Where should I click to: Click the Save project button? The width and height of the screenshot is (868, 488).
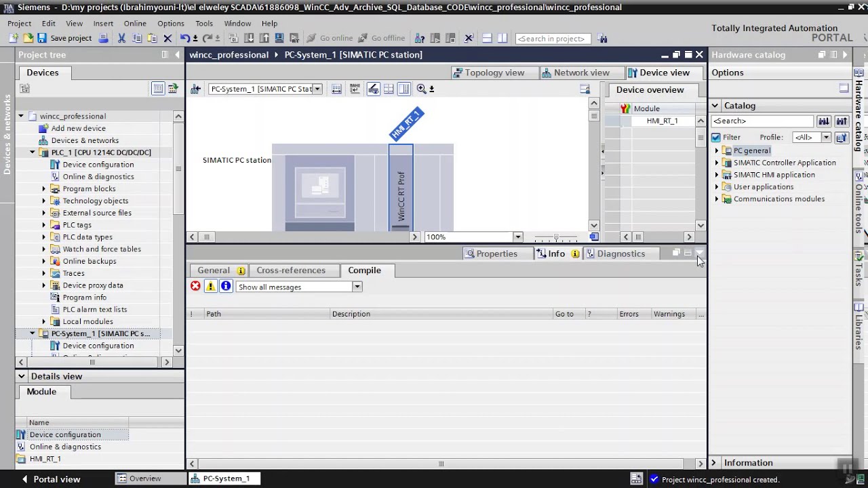pos(64,39)
